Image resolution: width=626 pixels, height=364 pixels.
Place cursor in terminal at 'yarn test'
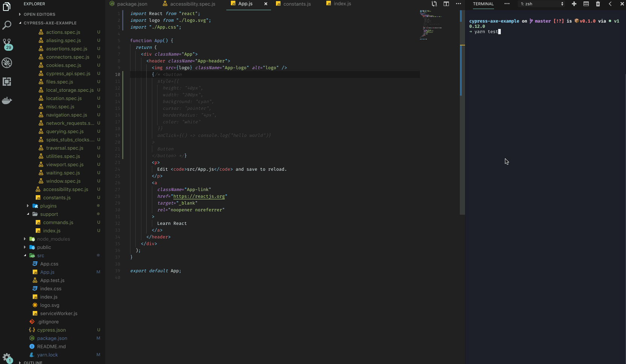(x=486, y=32)
